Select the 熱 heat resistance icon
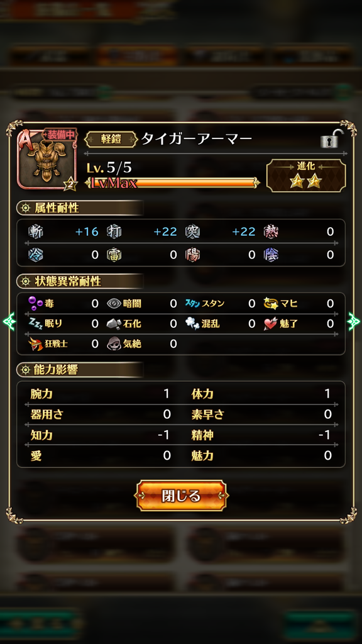362x644 pixels. point(271,231)
